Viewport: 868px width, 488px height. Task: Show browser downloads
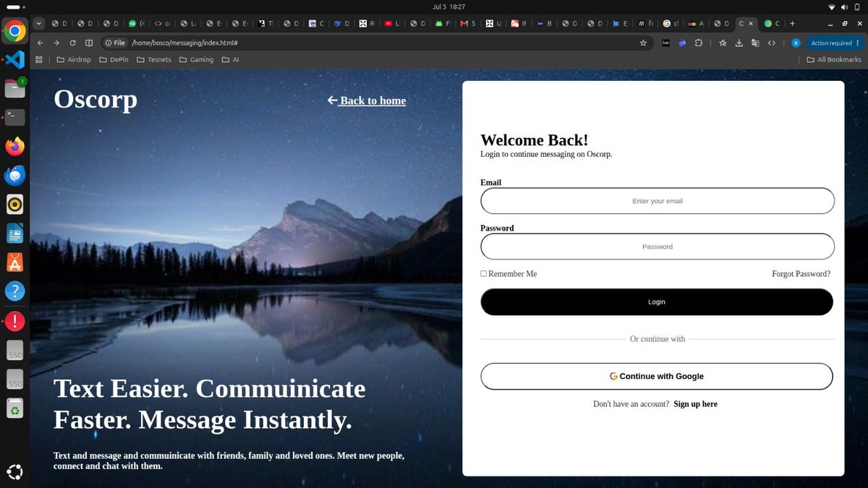point(739,43)
